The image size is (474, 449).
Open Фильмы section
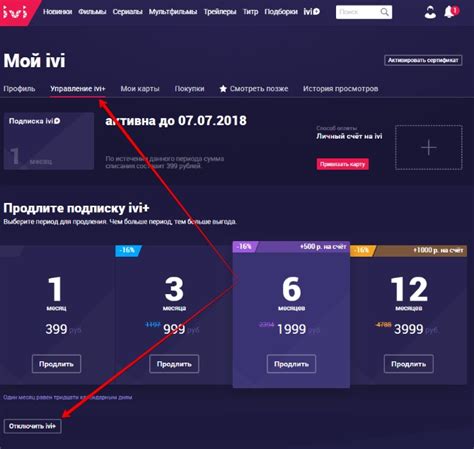tap(92, 12)
